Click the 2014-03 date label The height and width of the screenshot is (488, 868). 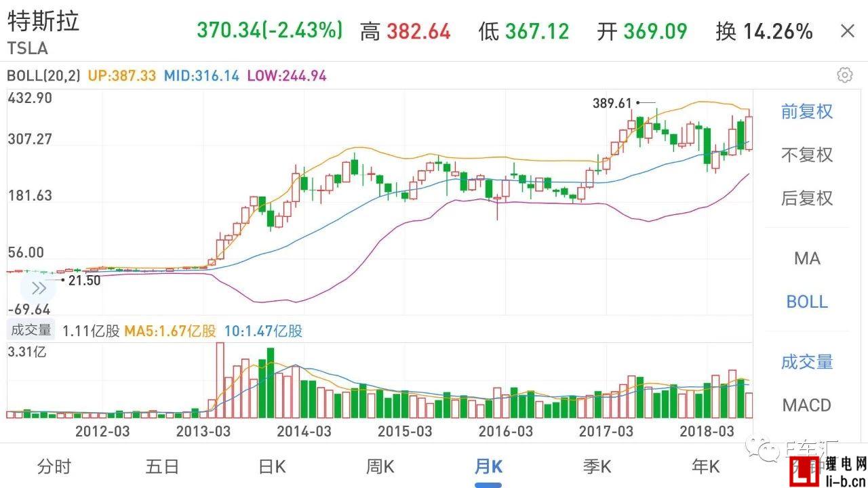point(304,431)
